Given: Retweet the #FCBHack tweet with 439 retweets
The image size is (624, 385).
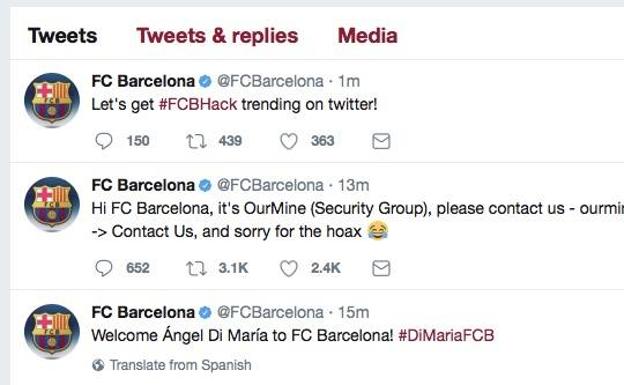Looking at the screenshot, I should [x=196, y=141].
